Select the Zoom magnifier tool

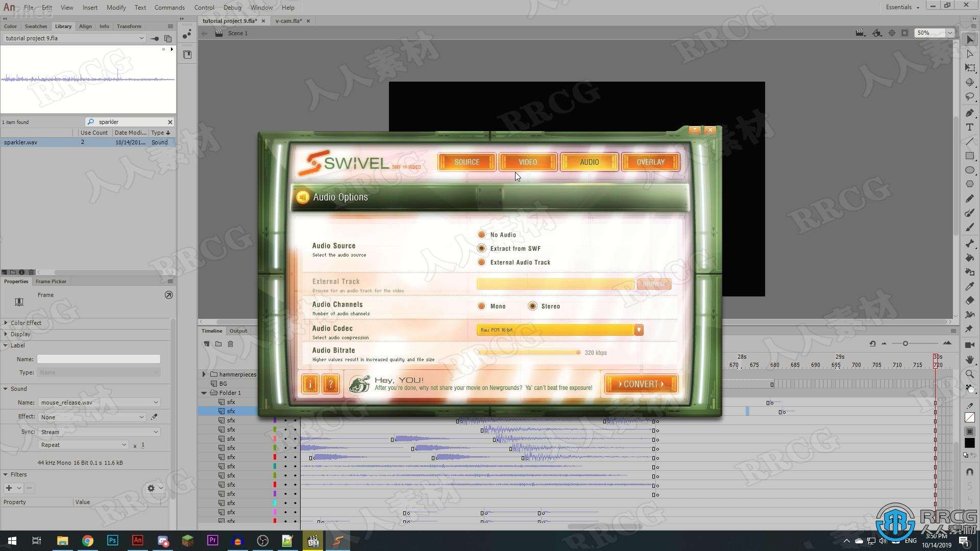click(x=970, y=374)
